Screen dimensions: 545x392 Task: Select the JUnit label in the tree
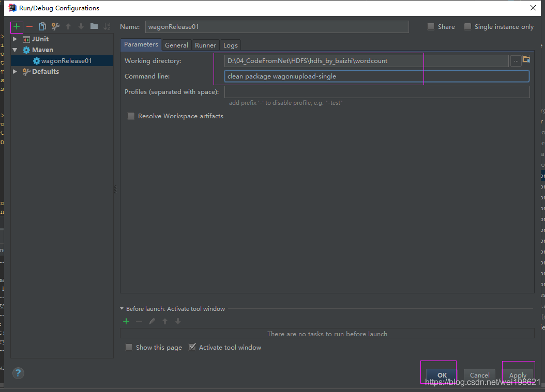(40, 39)
